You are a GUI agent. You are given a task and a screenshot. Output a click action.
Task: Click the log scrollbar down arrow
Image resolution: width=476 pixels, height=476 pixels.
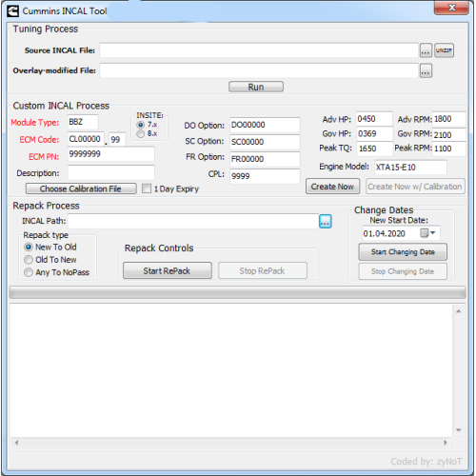coord(459,430)
